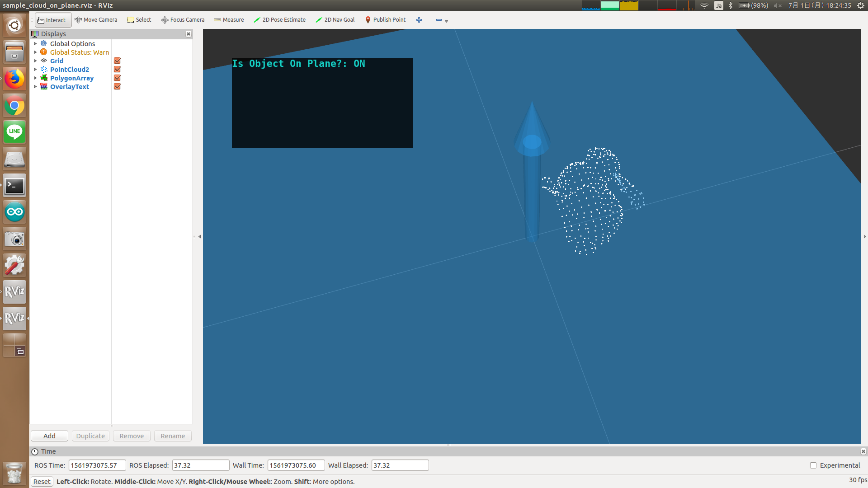Toggle the Experimental checkbox
Viewport: 868px width, 488px height.
click(x=813, y=465)
